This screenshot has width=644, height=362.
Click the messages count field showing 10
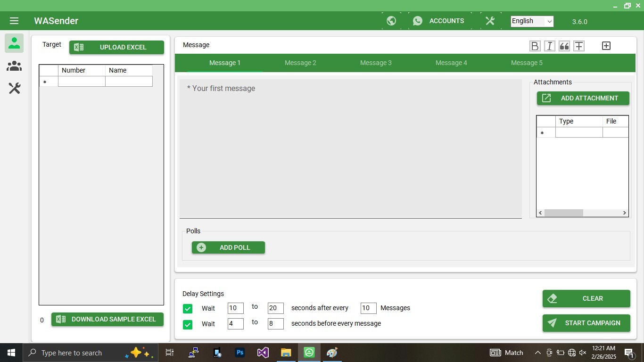tap(368, 308)
